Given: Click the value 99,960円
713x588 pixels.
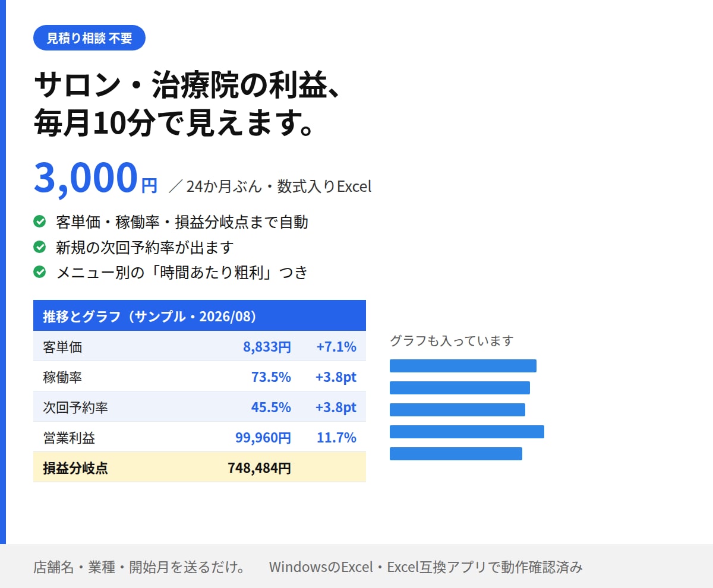Looking at the screenshot, I should point(263,438).
